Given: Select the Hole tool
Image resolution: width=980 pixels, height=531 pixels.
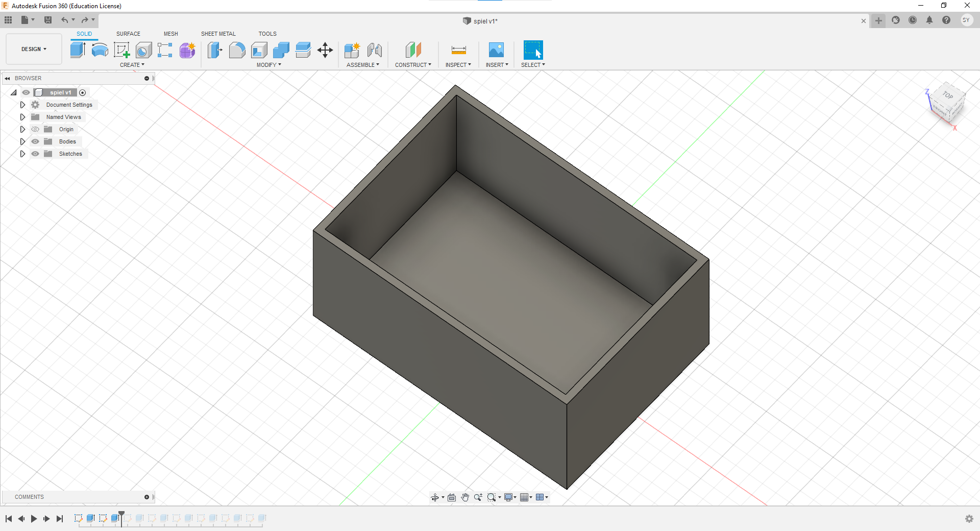Looking at the screenshot, I should (x=144, y=50).
